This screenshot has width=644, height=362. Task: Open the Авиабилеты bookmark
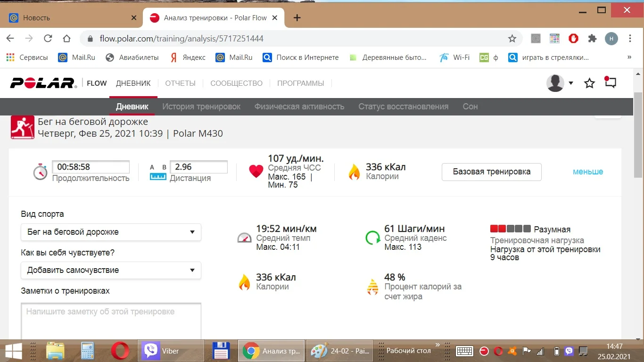point(132,58)
